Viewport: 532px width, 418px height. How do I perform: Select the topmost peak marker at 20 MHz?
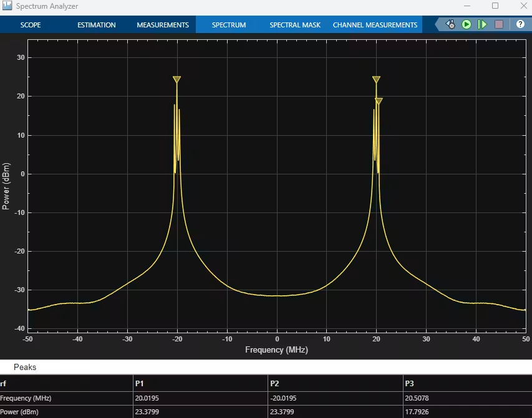tap(376, 79)
